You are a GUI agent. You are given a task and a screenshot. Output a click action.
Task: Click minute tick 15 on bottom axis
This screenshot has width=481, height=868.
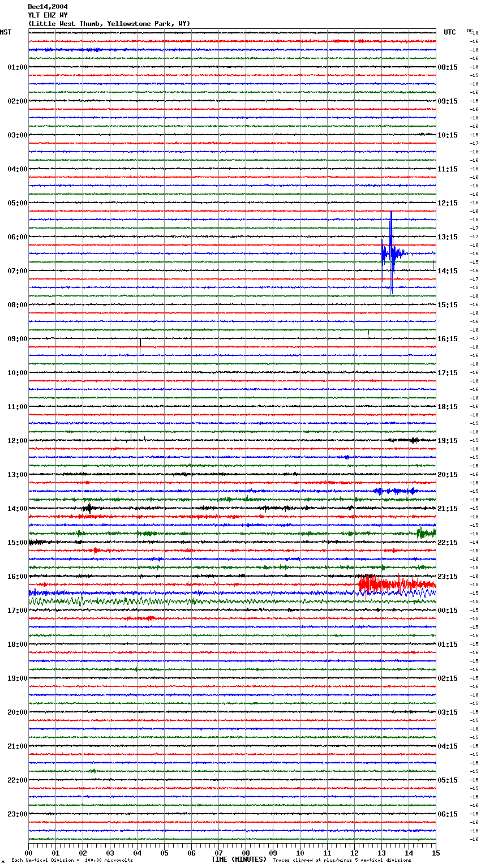(x=436, y=853)
